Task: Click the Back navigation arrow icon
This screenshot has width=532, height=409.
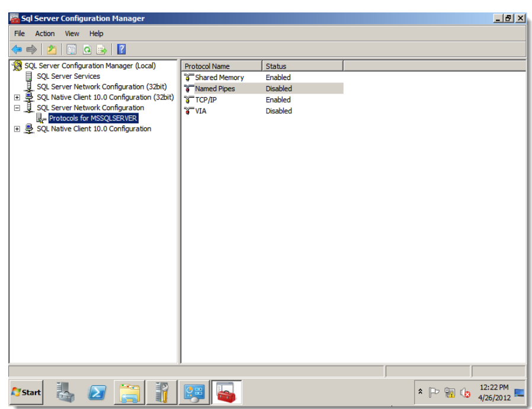Action: click(16, 50)
